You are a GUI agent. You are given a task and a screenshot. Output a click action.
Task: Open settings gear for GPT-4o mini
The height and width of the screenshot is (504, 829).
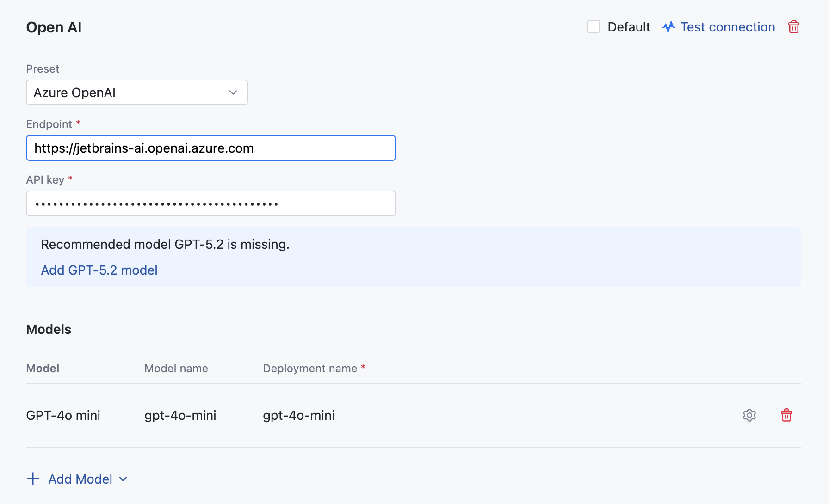[749, 415]
